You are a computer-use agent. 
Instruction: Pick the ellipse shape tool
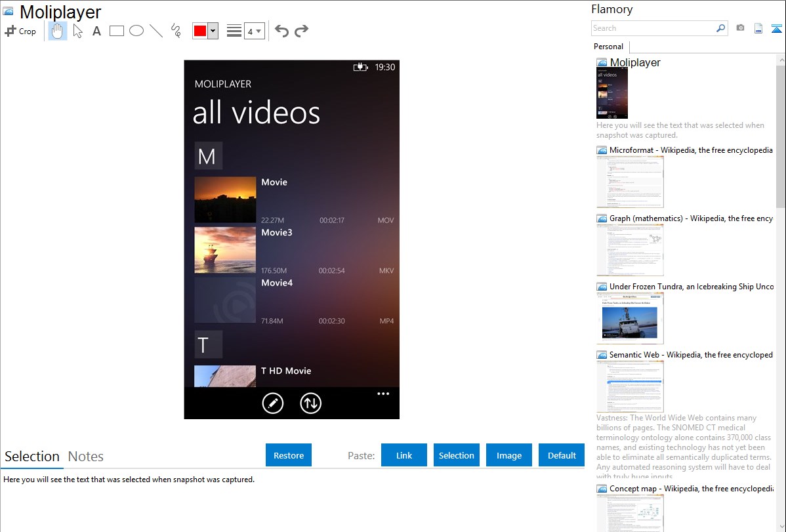(136, 31)
